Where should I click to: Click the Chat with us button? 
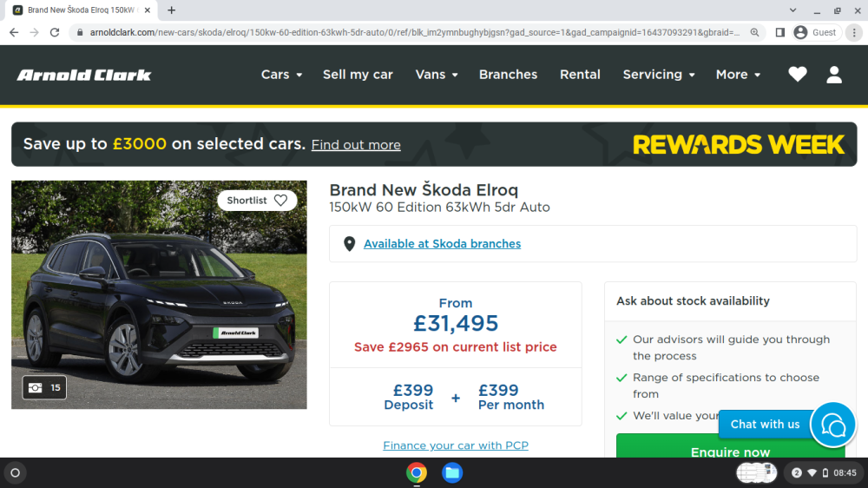click(x=765, y=425)
